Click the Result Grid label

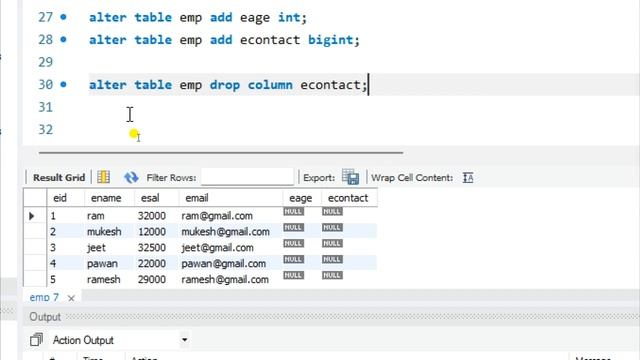click(59, 178)
